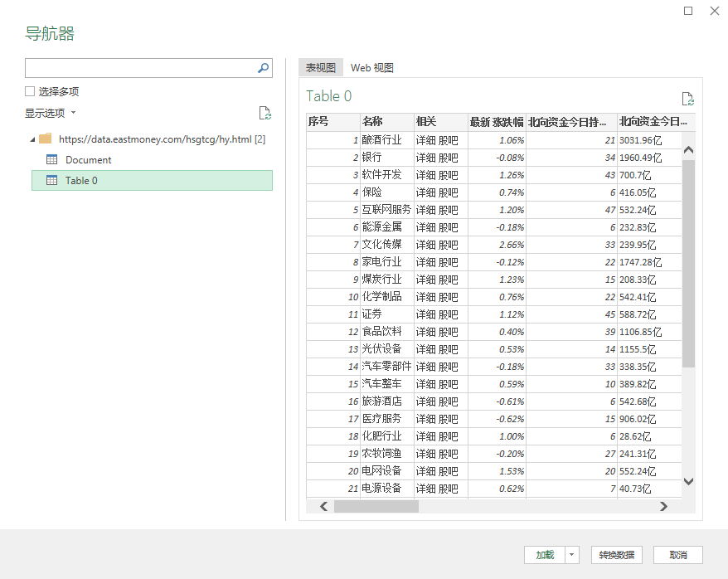Viewport: 728px width, 579px height.
Task: Open the 股吧 link for 酿酒行业
Action: (x=450, y=139)
